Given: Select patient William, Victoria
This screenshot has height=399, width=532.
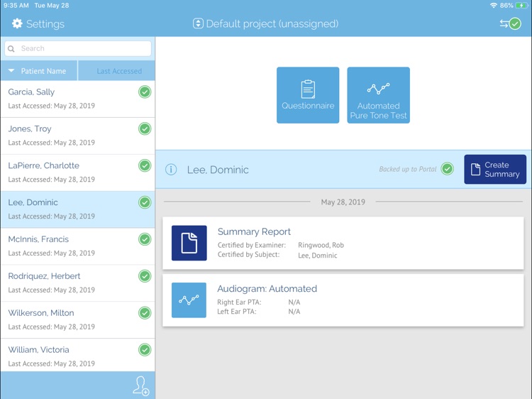Looking at the screenshot, I should tap(78, 355).
